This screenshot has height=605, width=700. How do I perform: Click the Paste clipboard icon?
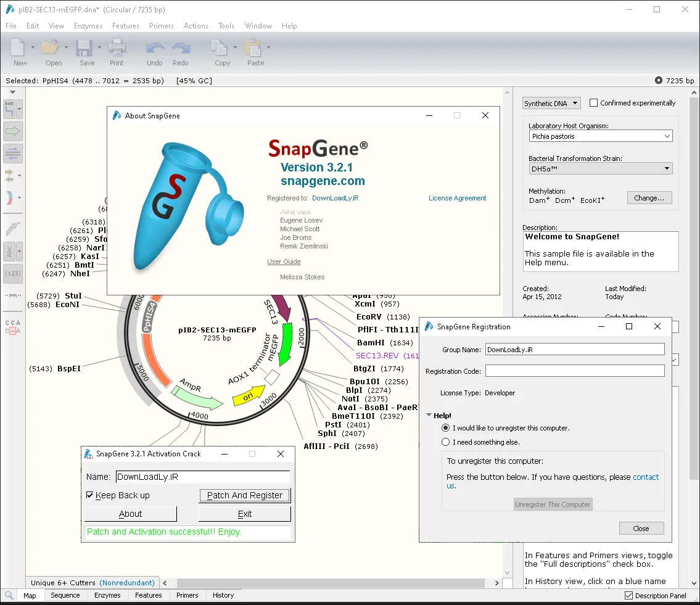pyautogui.click(x=253, y=47)
